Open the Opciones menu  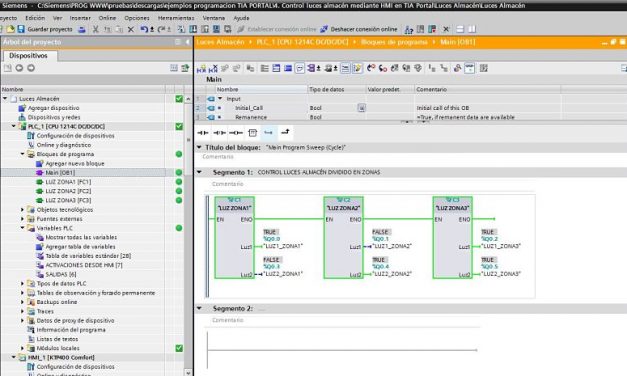137,18
